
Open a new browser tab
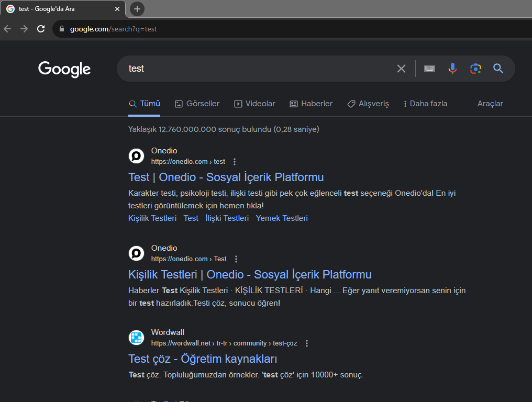(x=137, y=9)
